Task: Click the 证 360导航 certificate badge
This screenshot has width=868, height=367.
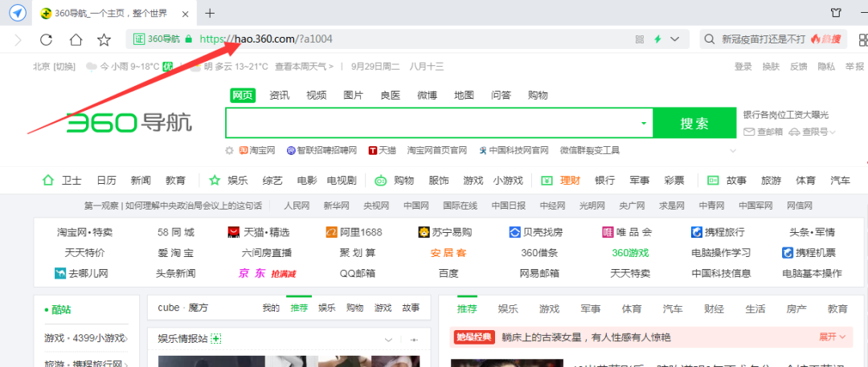Action: (158, 39)
